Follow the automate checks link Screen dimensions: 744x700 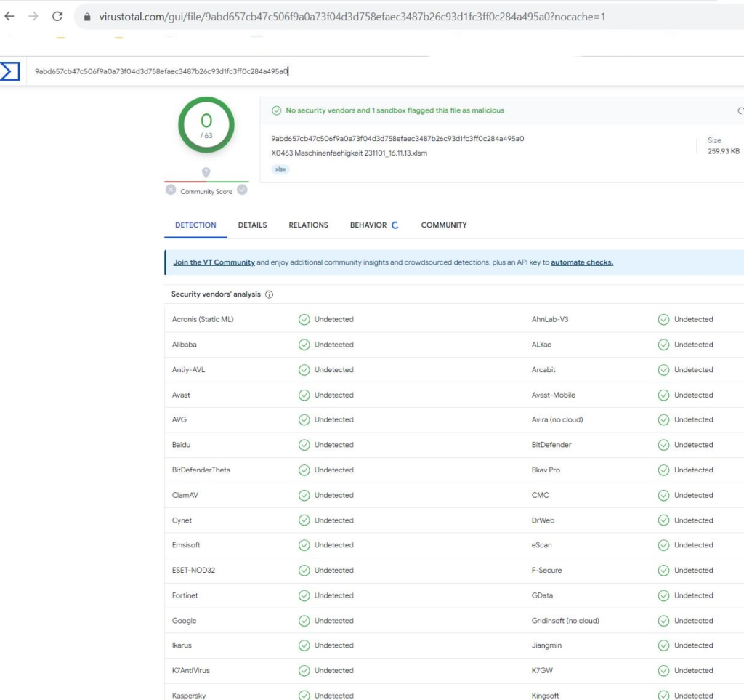pos(582,262)
